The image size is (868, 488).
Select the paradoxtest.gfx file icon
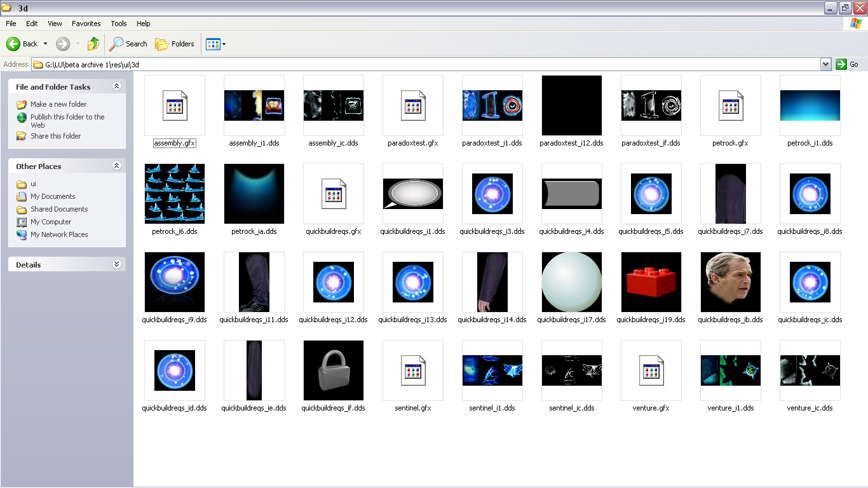tap(413, 105)
